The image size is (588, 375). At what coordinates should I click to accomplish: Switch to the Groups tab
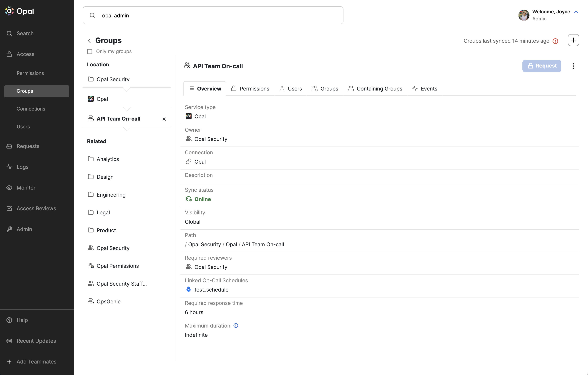click(325, 88)
